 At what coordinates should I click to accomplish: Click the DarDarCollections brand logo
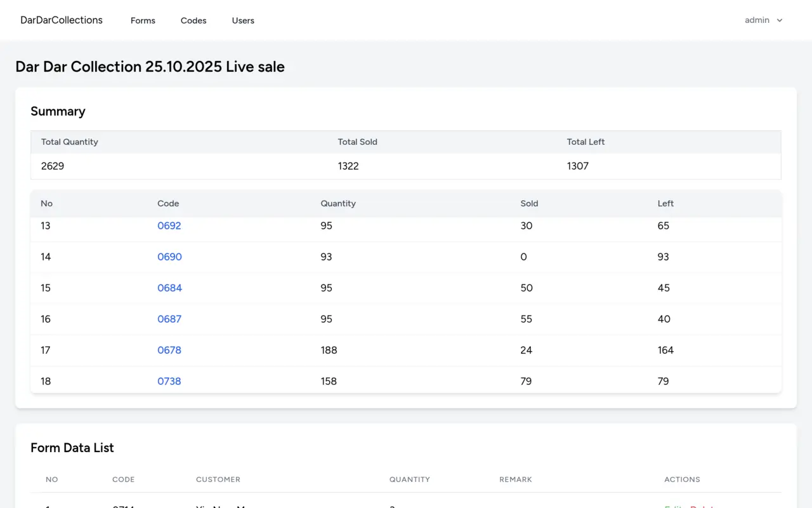(x=62, y=20)
